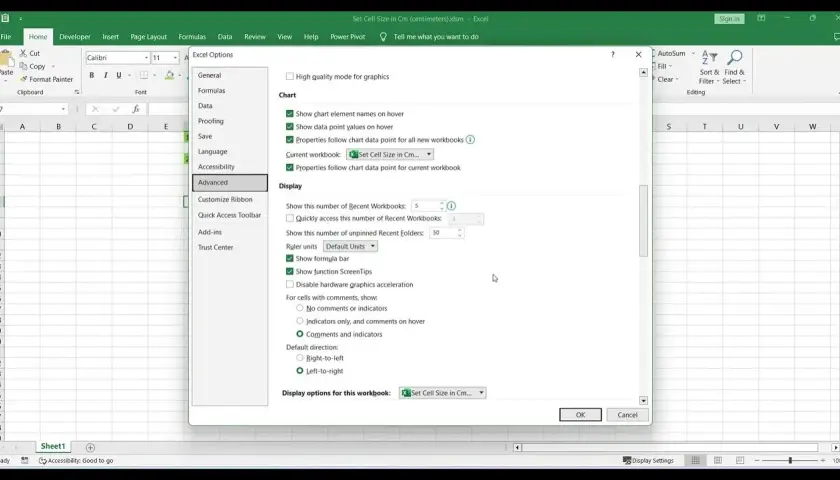
Task: Toggle Properties follow chart data point for current workbook
Action: (290, 168)
